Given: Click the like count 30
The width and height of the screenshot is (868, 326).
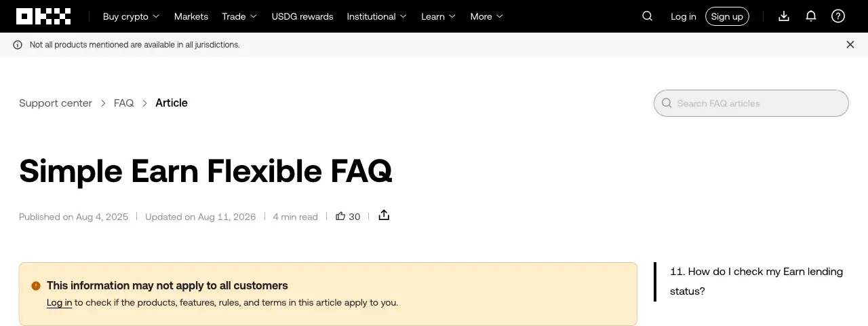Looking at the screenshot, I should pos(355,217).
